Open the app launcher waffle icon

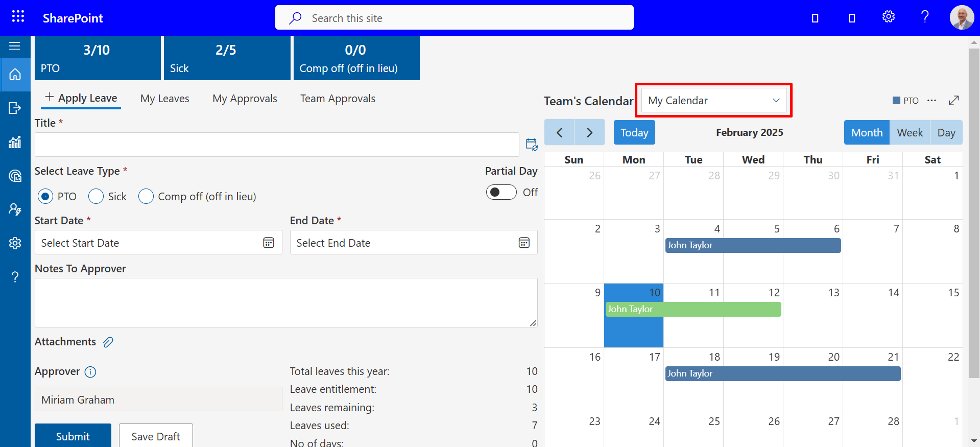coord(18,17)
